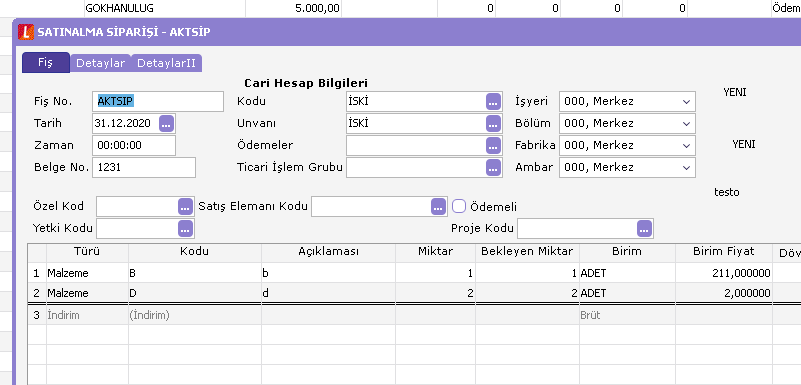
Task: Expand the İşyeri dropdown
Action: (x=686, y=102)
